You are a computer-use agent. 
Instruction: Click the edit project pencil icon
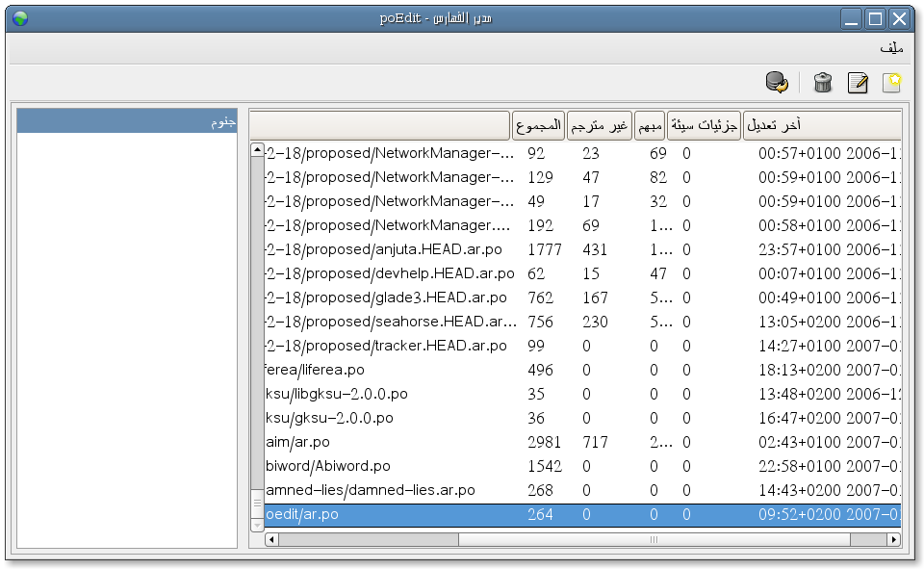tap(857, 83)
